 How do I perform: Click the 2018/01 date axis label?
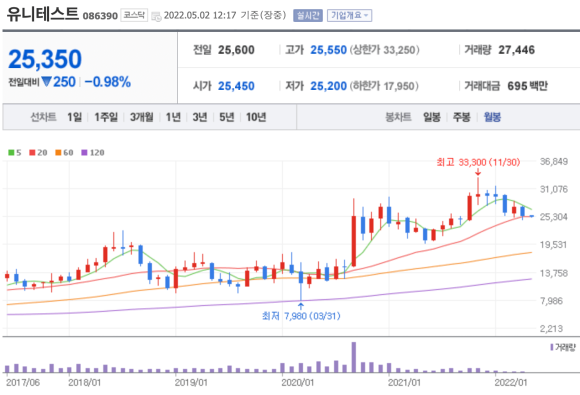click(84, 382)
